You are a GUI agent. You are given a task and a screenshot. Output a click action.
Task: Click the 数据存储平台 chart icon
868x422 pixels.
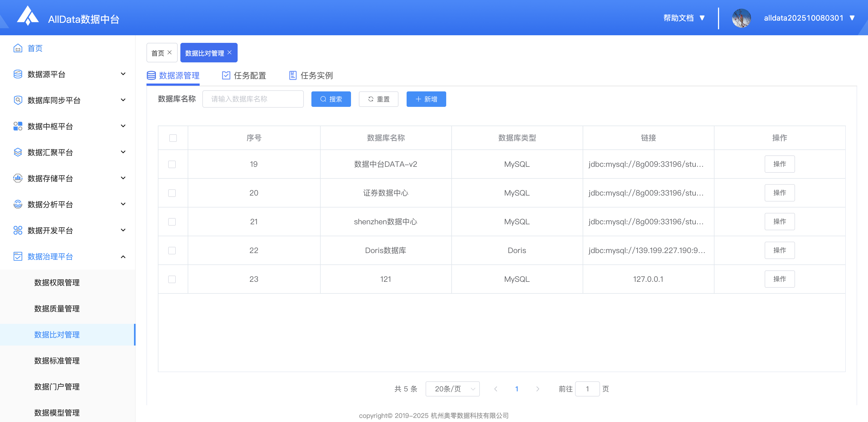pos(18,178)
